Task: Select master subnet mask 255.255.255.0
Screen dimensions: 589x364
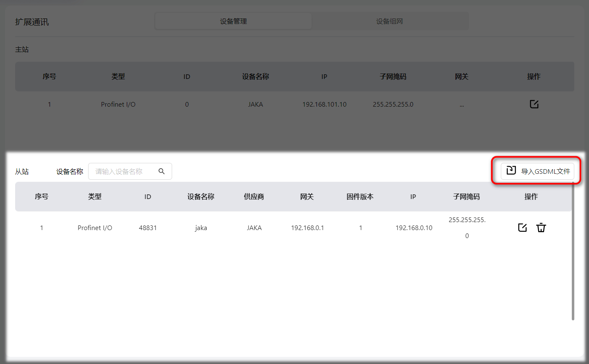Action: (x=393, y=105)
